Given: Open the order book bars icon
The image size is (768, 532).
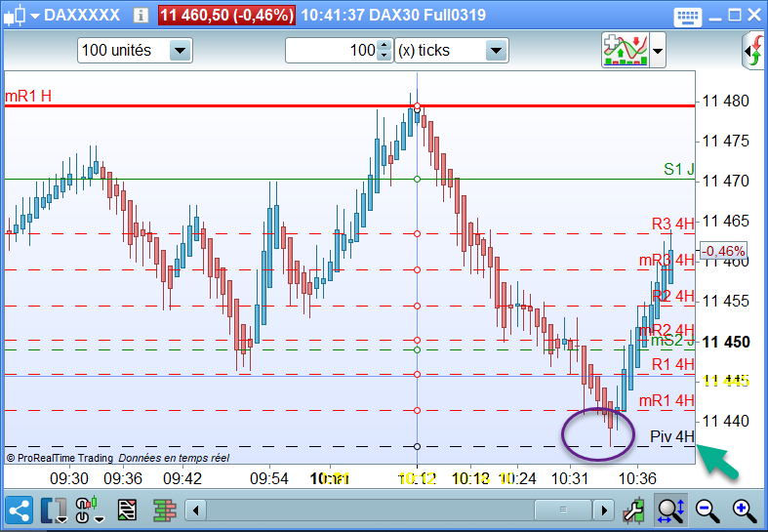Looking at the screenshot, I should (x=165, y=511).
